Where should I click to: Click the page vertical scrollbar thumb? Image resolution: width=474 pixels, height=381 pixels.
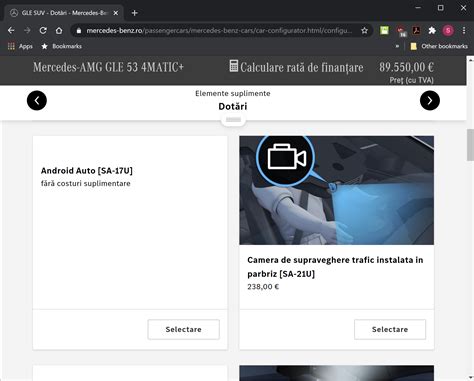(470, 145)
